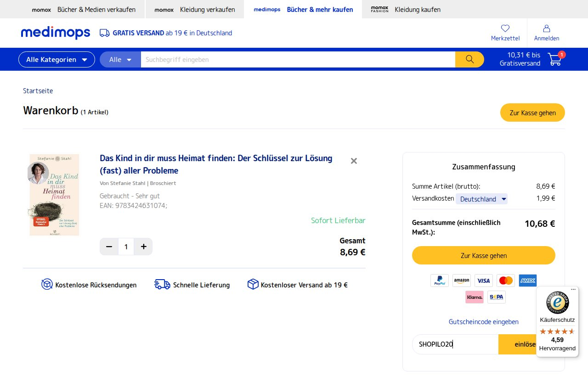Click the Anmelden user icon
This screenshot has width=588, height=382.
point(547,28)
